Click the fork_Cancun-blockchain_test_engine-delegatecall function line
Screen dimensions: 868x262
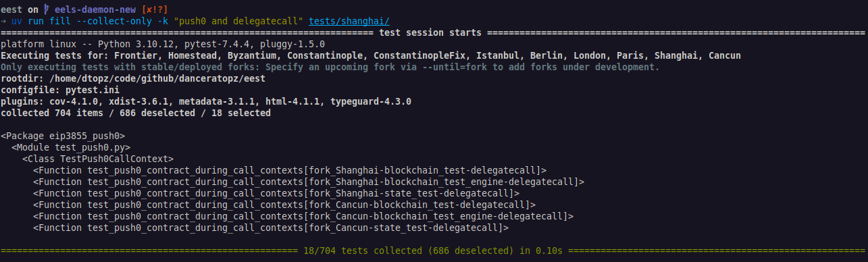303,217
